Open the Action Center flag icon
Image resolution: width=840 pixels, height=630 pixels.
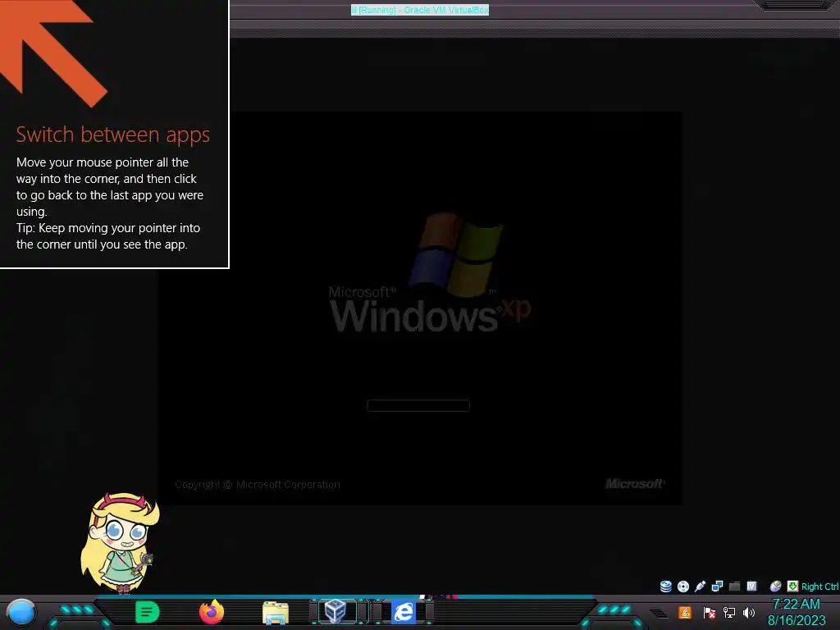pos(709,612)
